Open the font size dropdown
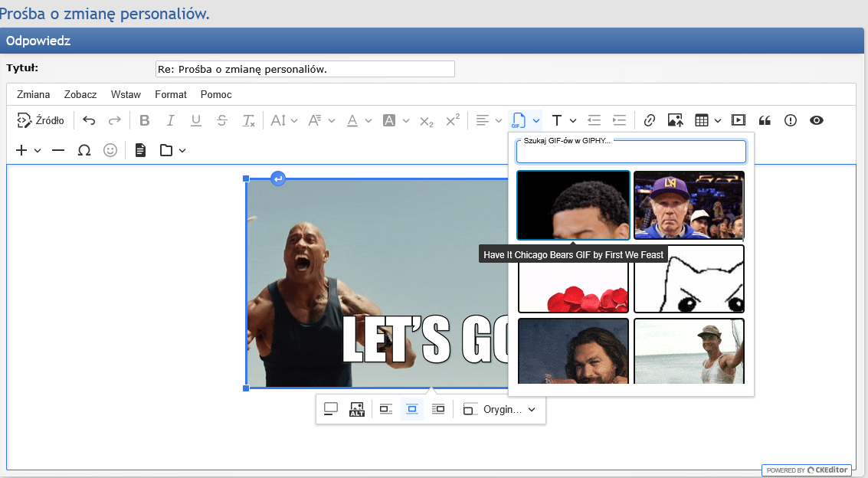This screenshot has width=868, height=478. (x=284, y=120)
